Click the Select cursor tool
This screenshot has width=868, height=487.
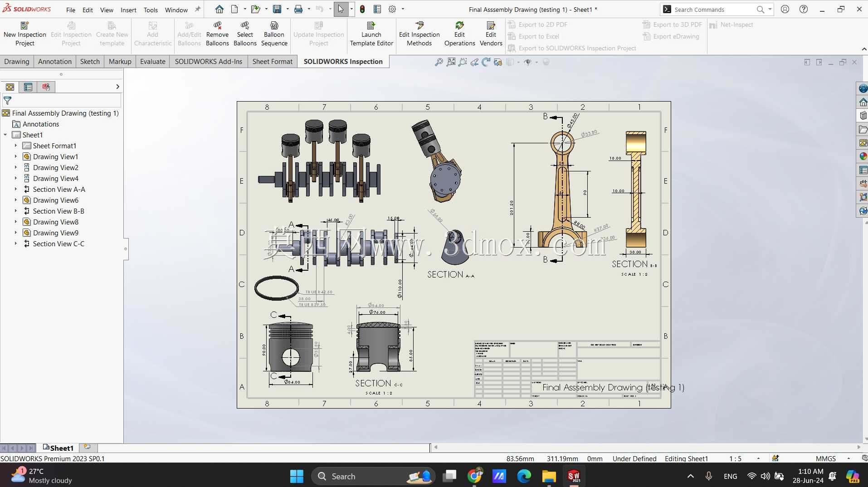point(341,9)
